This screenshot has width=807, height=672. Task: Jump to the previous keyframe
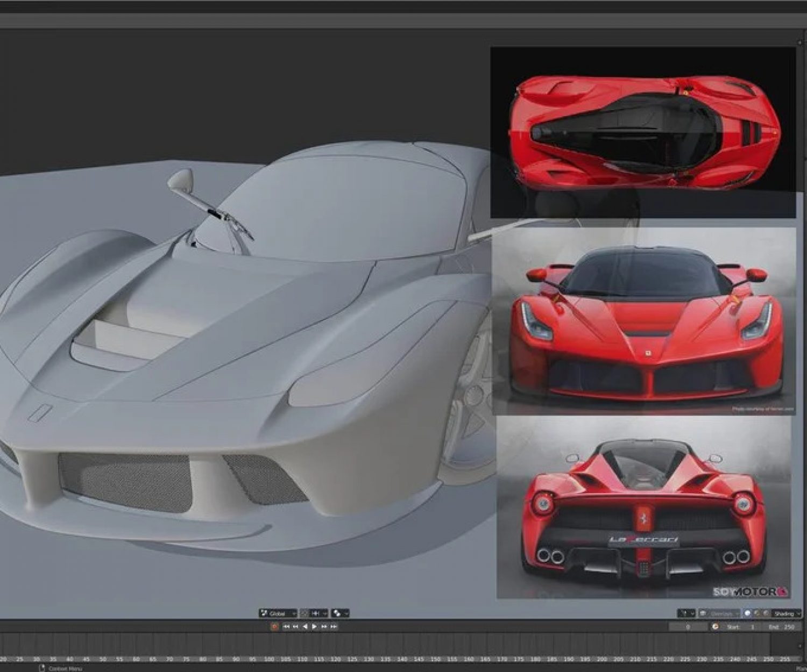pyautogui.click(x=295, y=626)
